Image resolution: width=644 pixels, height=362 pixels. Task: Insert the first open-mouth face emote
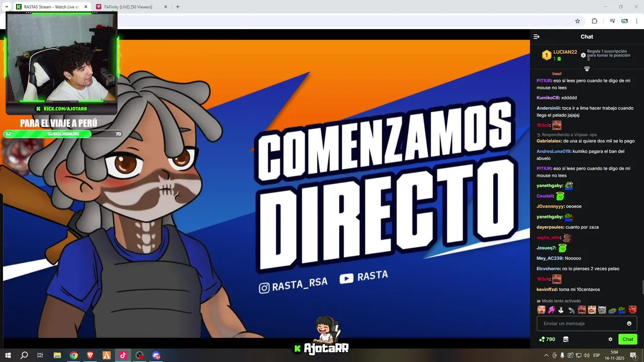541,310
